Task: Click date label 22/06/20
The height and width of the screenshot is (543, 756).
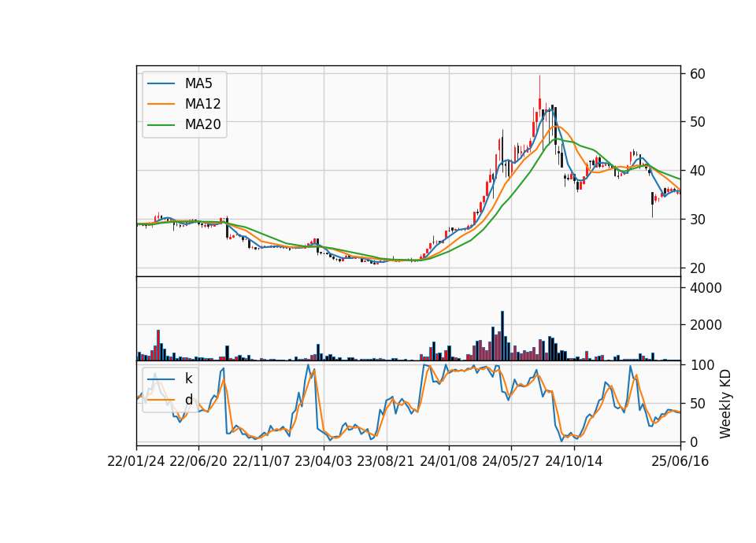Action: click(x=198, y=462)
